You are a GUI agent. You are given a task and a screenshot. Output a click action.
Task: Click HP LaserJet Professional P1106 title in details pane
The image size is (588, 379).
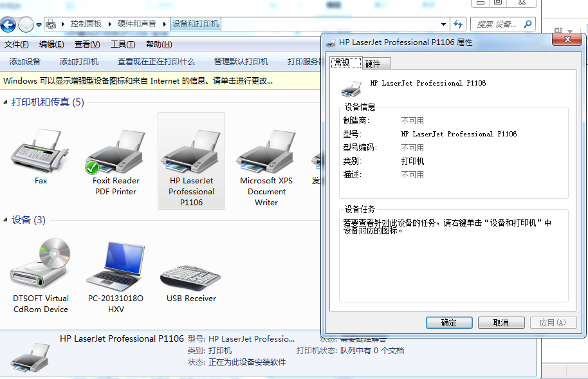pyautogui.click(x=122, y=339)
